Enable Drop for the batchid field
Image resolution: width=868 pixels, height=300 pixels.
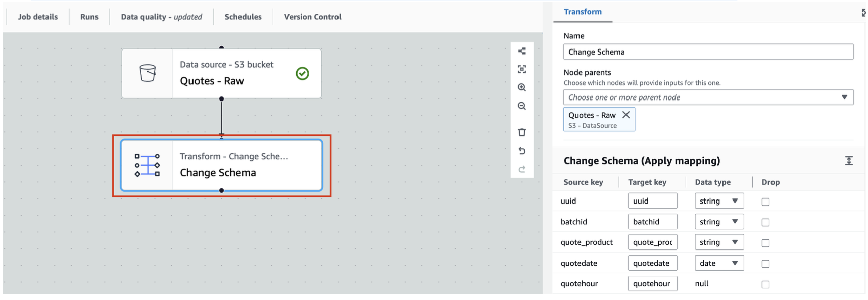pos(765,222)
